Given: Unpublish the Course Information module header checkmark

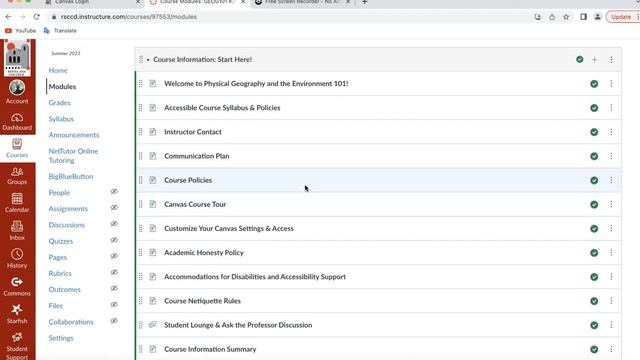Looking at the screenshot, I should (x=580, y=60).
